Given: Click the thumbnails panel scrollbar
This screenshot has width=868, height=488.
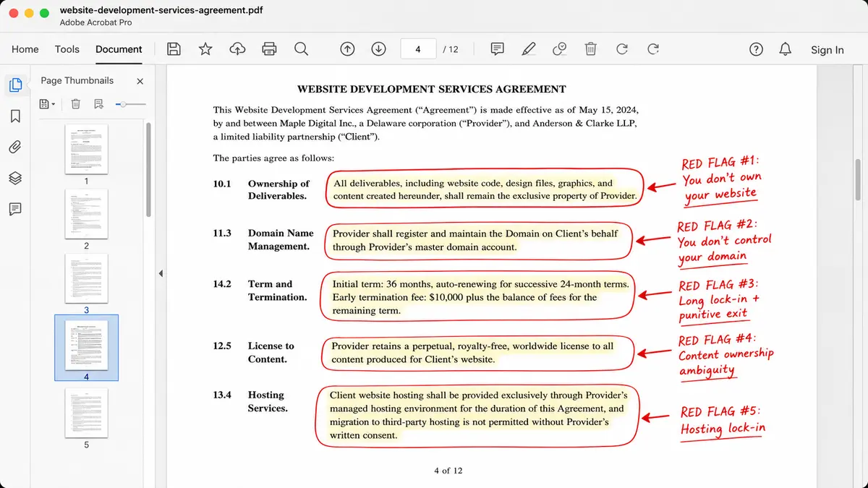Looking at the screenshot, I should [x=149, y=170].
